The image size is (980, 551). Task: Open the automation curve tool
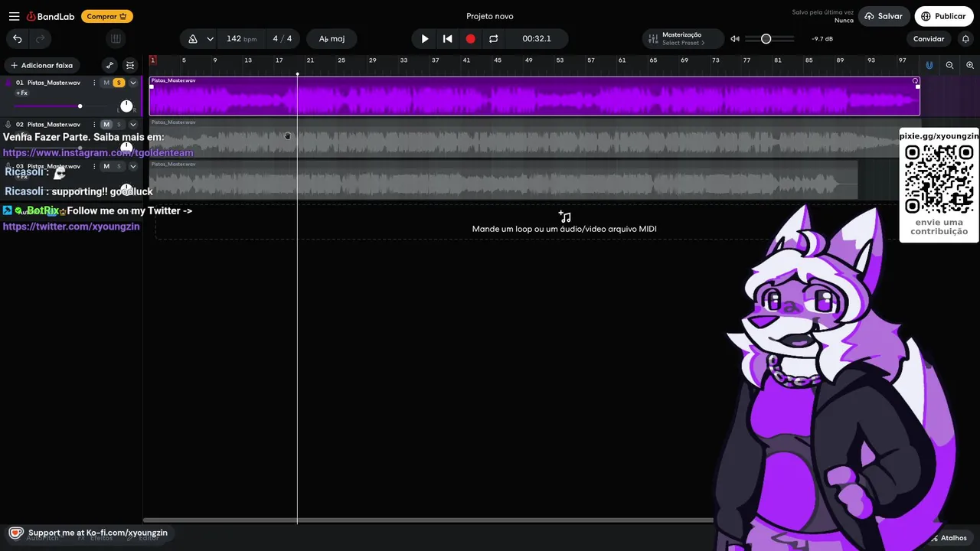109,66
